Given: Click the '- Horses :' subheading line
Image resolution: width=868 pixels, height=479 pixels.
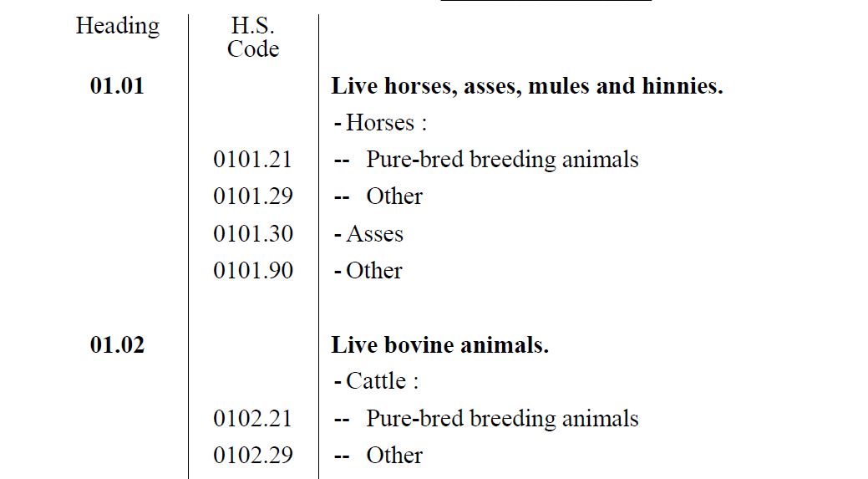Looking at the screenshot, I should click(380, 122).
